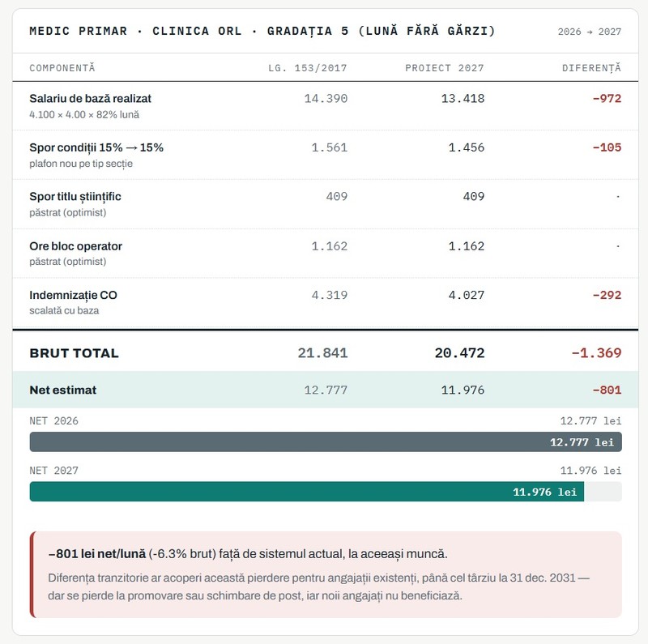Click the −1.369 total difference value

tap(596, 353)
